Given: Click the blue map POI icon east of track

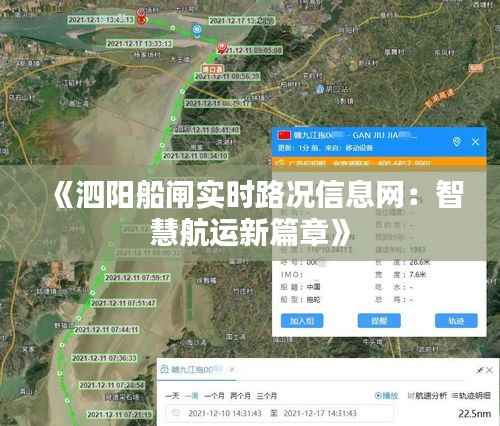Looking at the screenshot, I should click(x=320, y=89).
